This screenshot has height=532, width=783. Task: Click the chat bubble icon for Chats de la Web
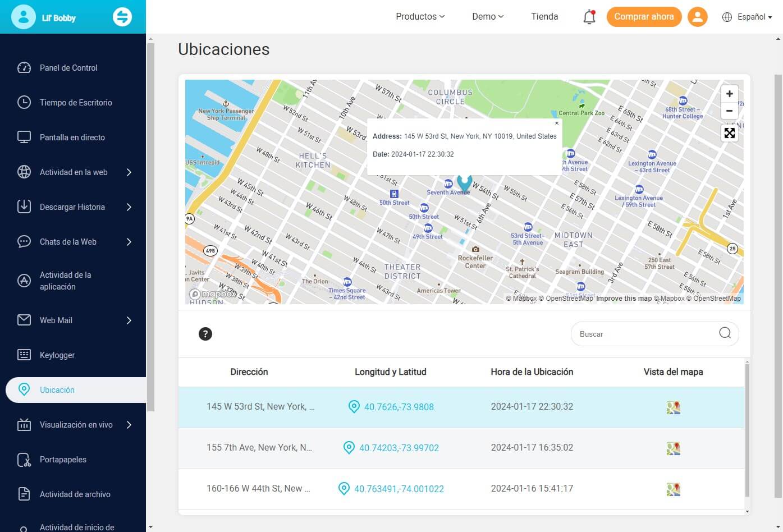click(x=24, y=242)
